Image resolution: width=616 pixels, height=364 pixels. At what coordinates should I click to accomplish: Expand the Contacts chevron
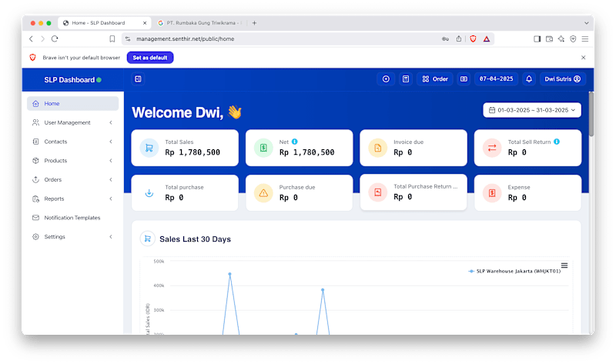(111, 142)
